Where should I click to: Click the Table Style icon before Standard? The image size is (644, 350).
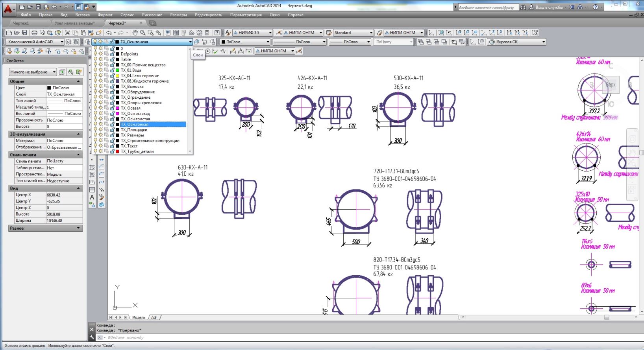pos(329,33)
